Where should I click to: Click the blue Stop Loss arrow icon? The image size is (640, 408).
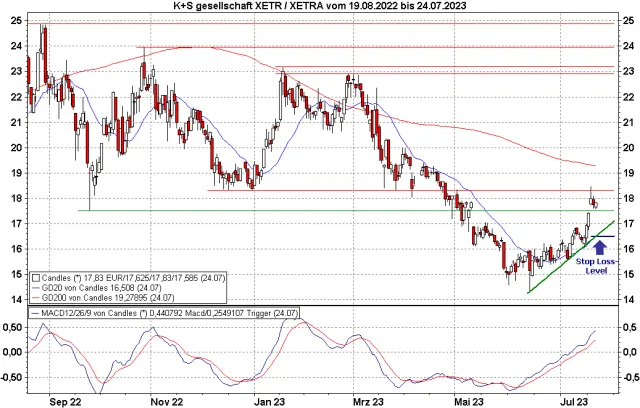click(599, 248)
